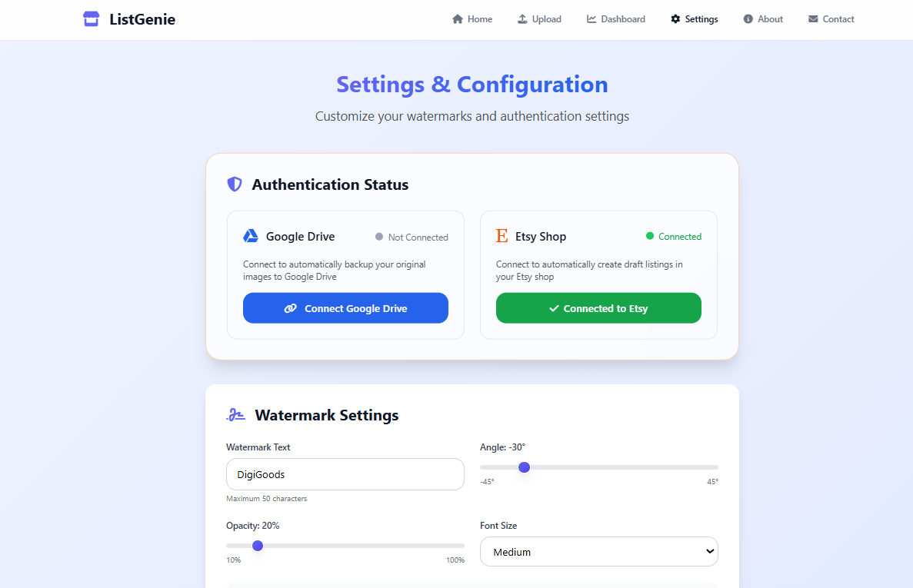Open the Dashboard nav item

615,19
